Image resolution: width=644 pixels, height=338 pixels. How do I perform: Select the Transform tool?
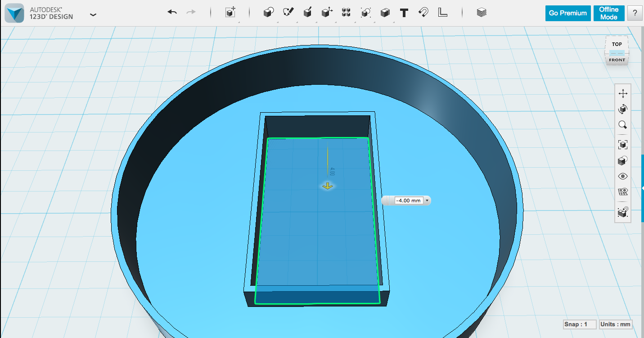point(230,13)
